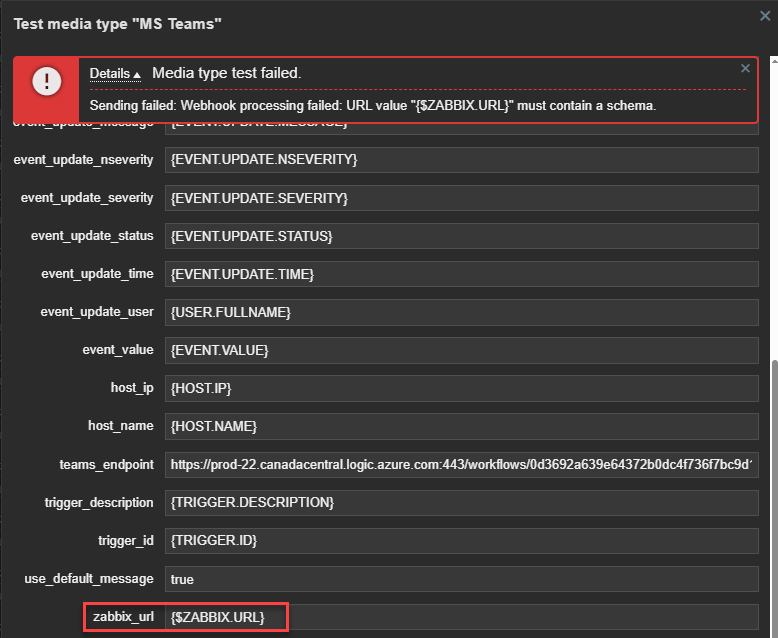This screenshot has height=638, width=778.
Task: Collapse the Details section of the error
Action: coord(115,73)
